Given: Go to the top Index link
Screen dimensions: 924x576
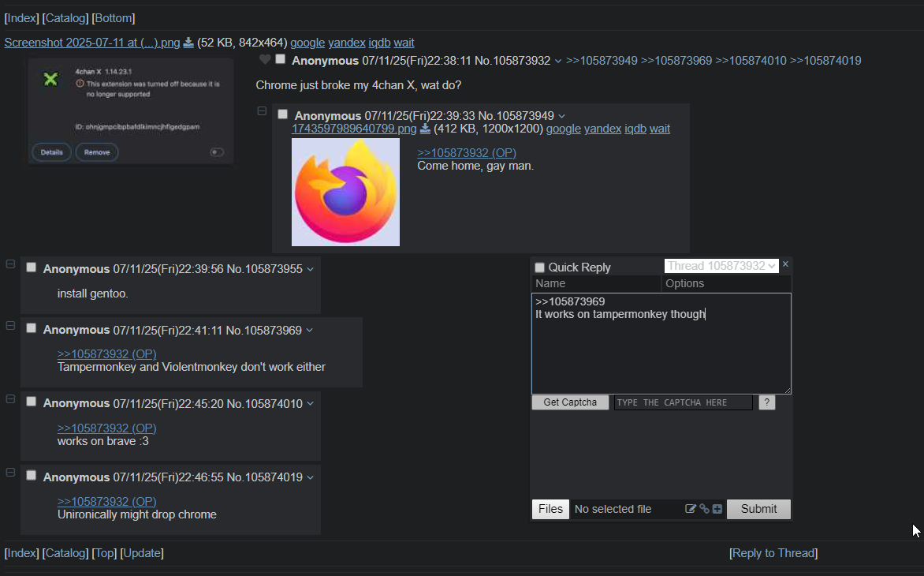Looking at the screenshot, I should click(22, 18).
